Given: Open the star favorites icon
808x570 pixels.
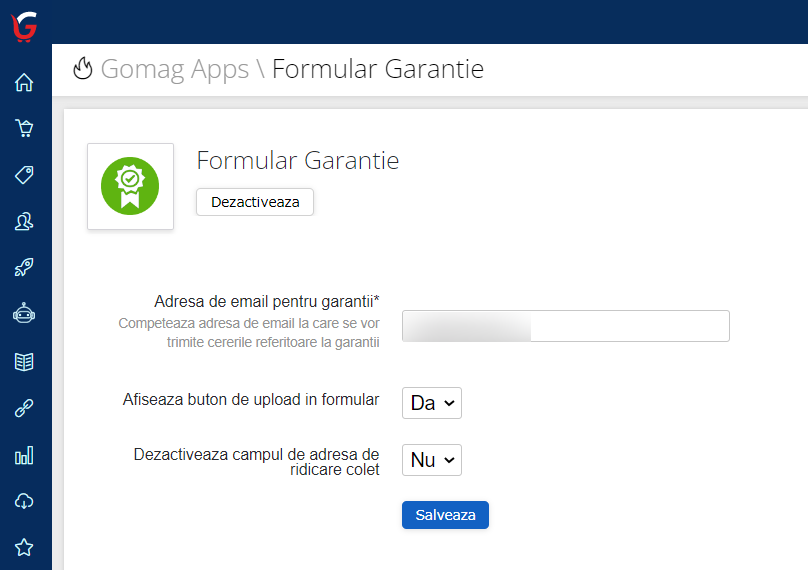Looking at the screenshot, I should point(24,547).
